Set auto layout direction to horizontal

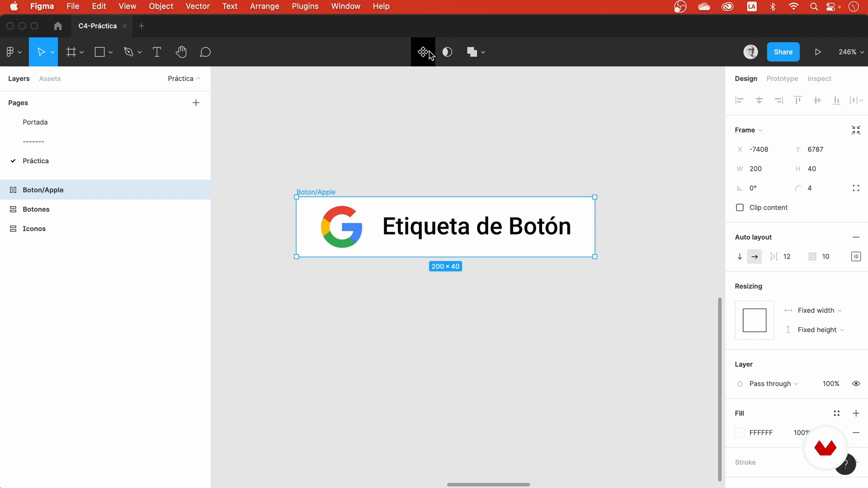755,257
